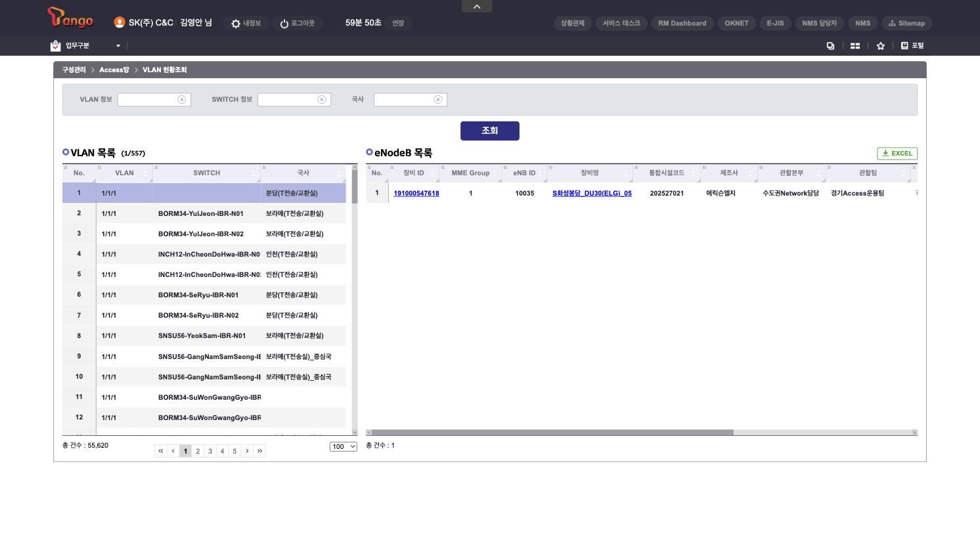
Task: Open the S화성봉담_DU30(ELG)_05 link
Action: pos(592,194)
